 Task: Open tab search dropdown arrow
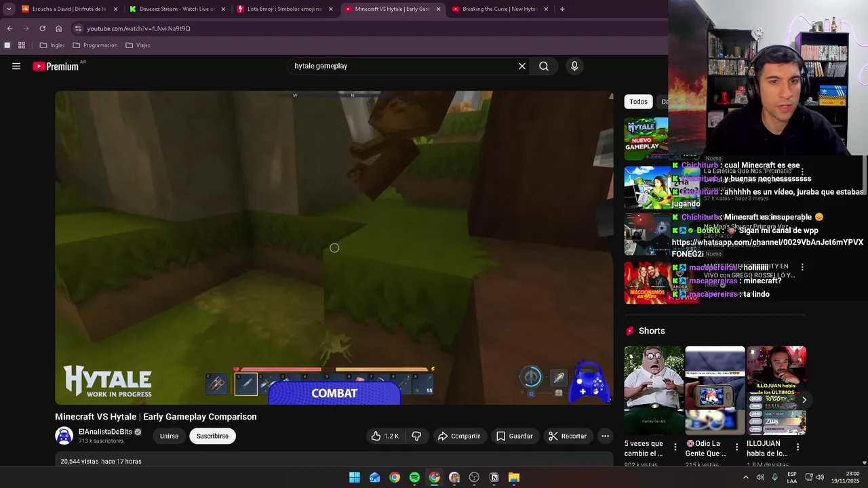(9, 9)
